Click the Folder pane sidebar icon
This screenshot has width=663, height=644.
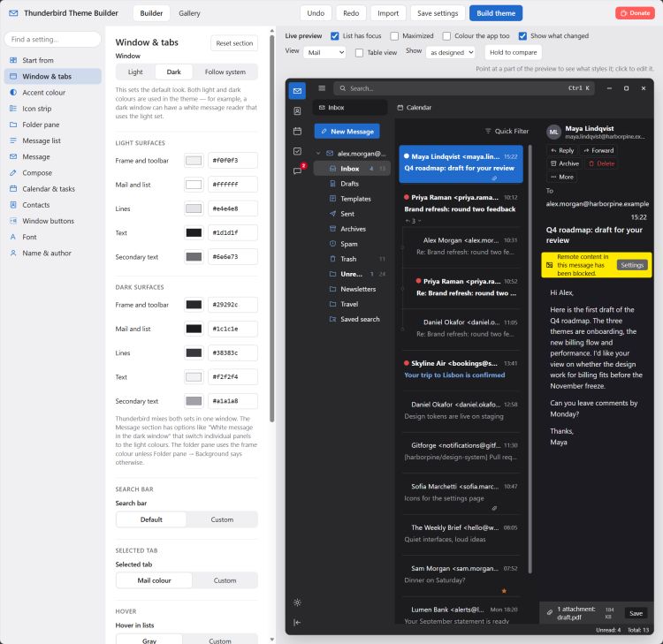pos(13,125)
